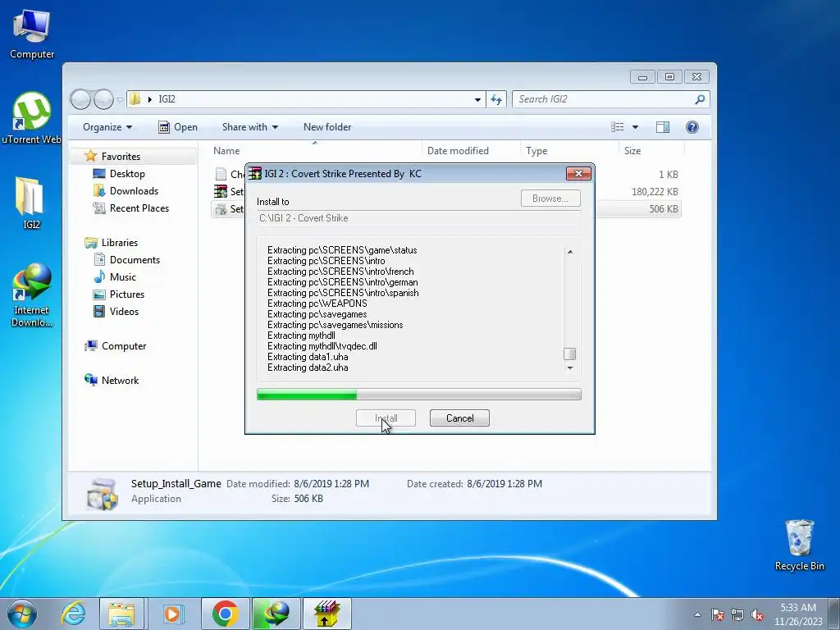Open Internet Download Manager desktop shortcut

coord(32,294)
